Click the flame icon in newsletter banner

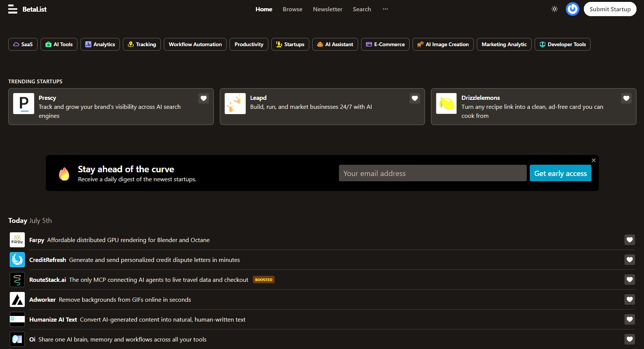tap(64, 173)
